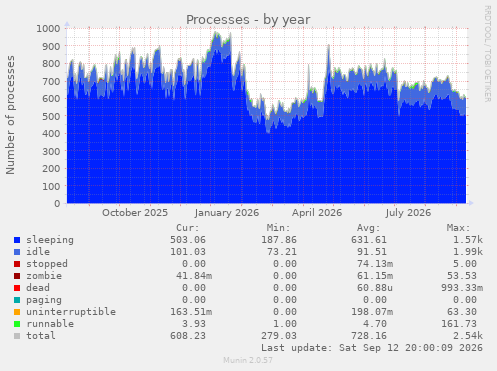Click uninterruptible maximum value 63.30

(462, 312)
